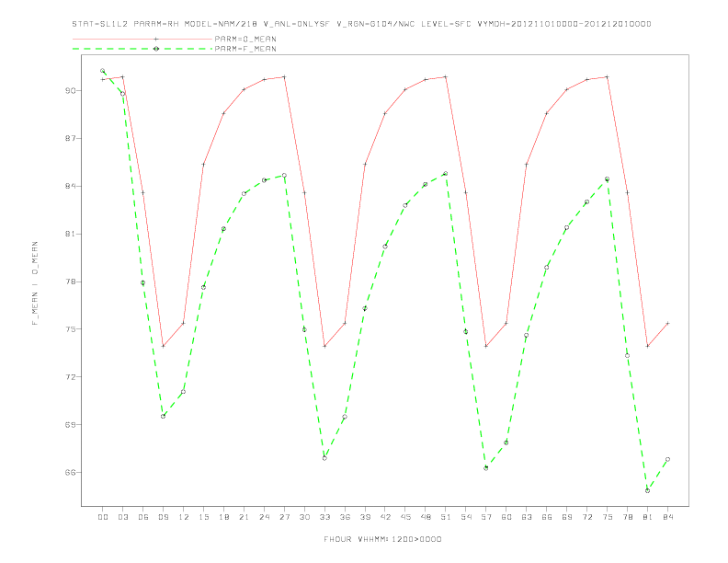The image size is (728, 563).
Task: Pick the red O_MEAN plus marker at hour 51
Action: 446,76
